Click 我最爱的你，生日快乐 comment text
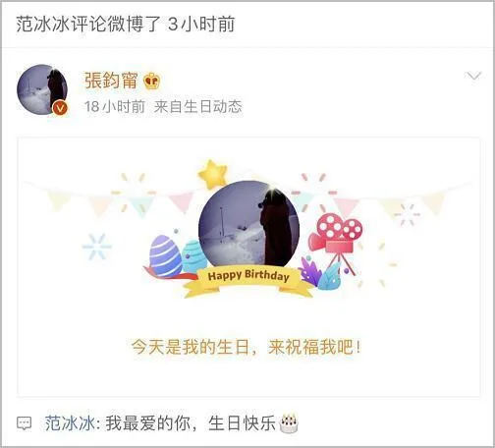The width and height of the screenshot is (495, 448). tap(191, 423)
